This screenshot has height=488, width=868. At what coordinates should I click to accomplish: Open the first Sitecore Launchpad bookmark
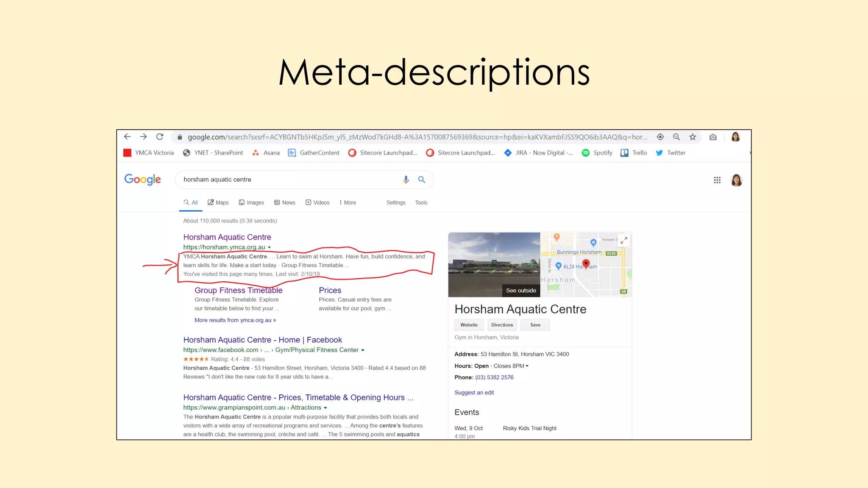click(383, 153)
